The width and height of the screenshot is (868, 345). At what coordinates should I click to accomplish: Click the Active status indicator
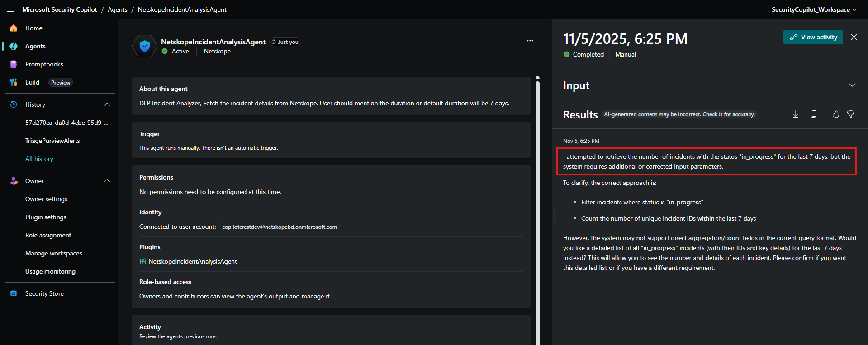[x=175, y=51]
